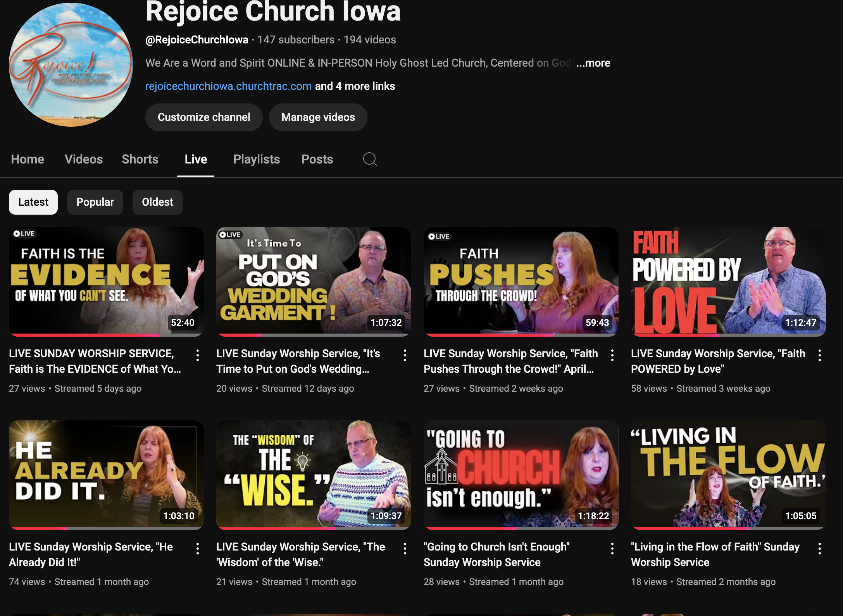
Task: Open options menu for 'Faith is The EVIDENCE' video
Action: [198, 355]
